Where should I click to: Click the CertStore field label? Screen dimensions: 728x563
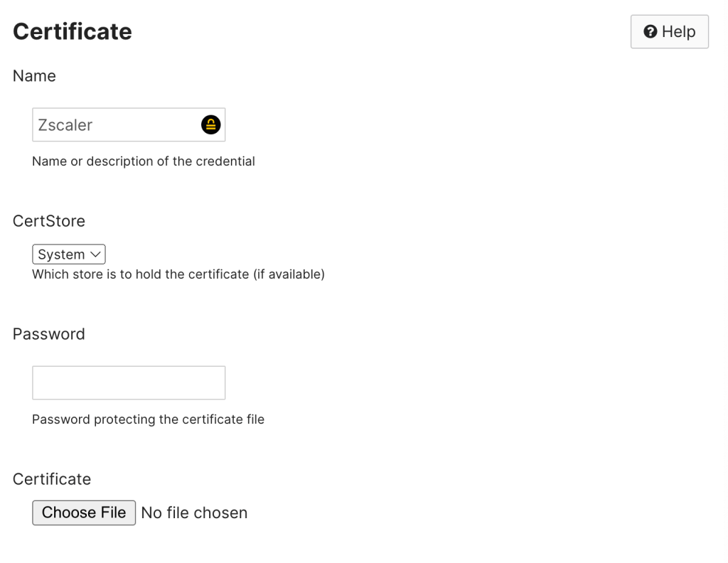(49, 221)
